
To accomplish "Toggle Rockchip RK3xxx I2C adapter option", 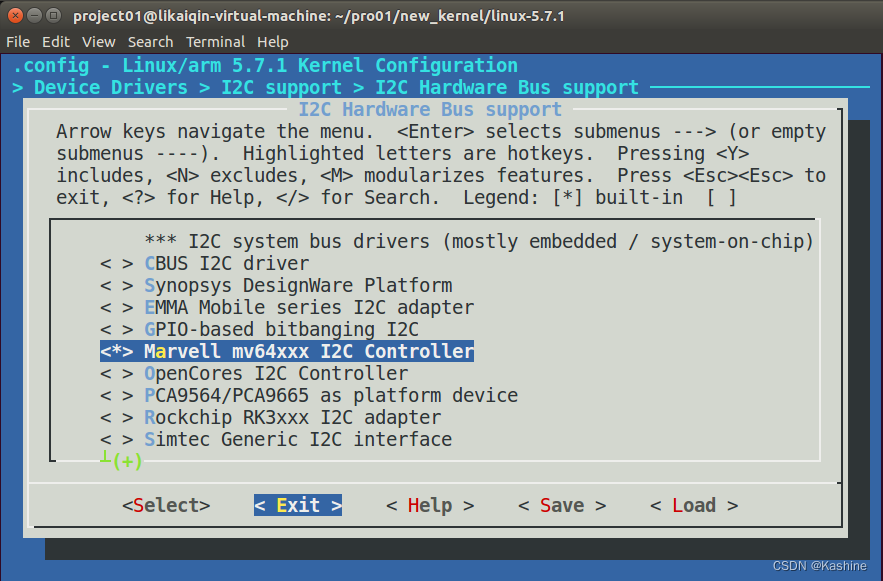I will click(270, 417).
